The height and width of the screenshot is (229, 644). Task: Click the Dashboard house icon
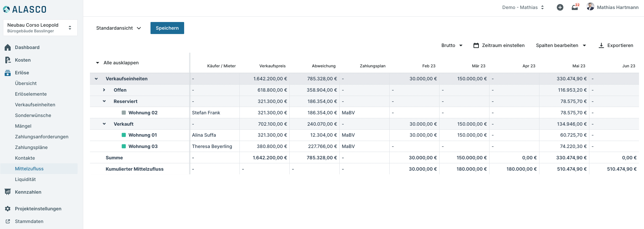tap(8, 48)
